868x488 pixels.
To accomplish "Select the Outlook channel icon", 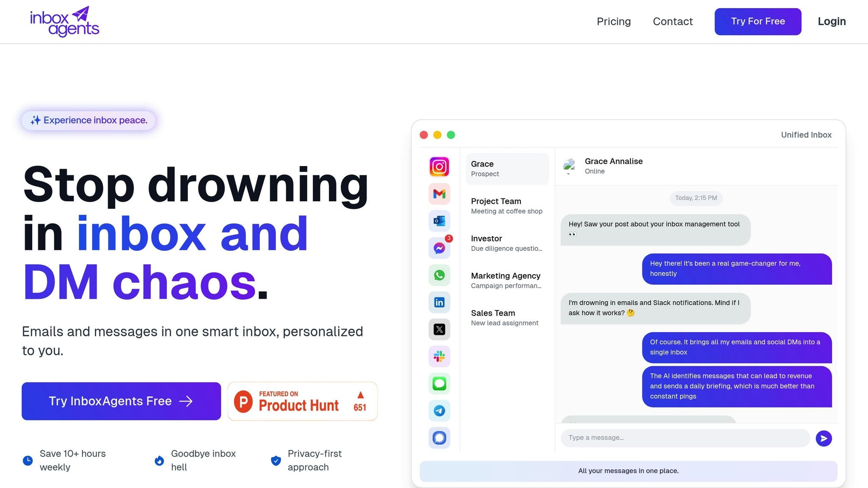I will pos(439,221).
